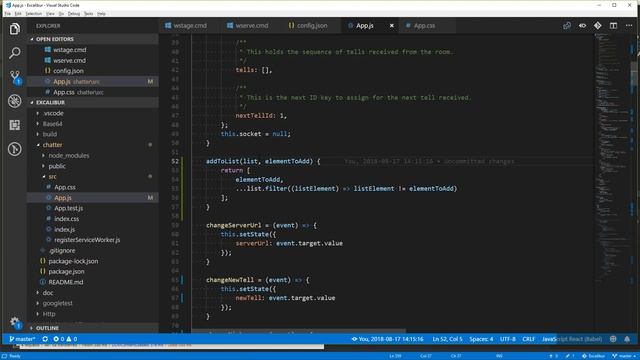This screenshot has height=360, width=640.
Task: Open the Debug view in activity bar
Action: [15, 101]
